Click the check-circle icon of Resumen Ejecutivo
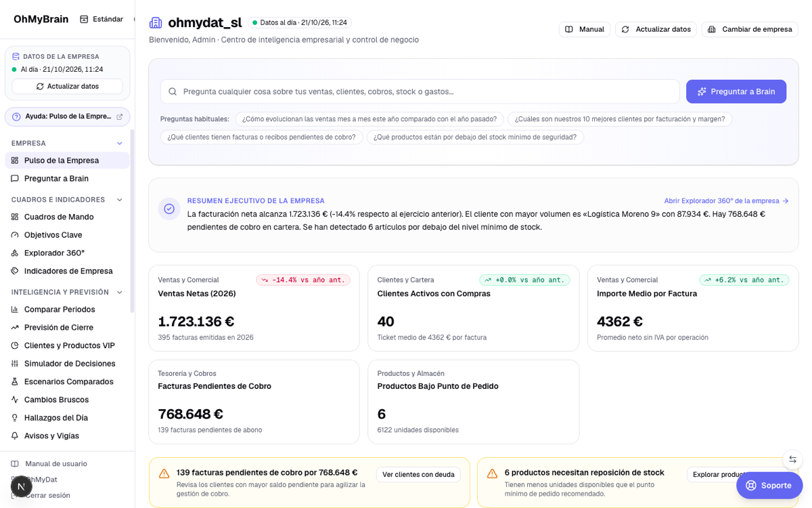This screenshot has width=812, height=508. coord(169,209)
